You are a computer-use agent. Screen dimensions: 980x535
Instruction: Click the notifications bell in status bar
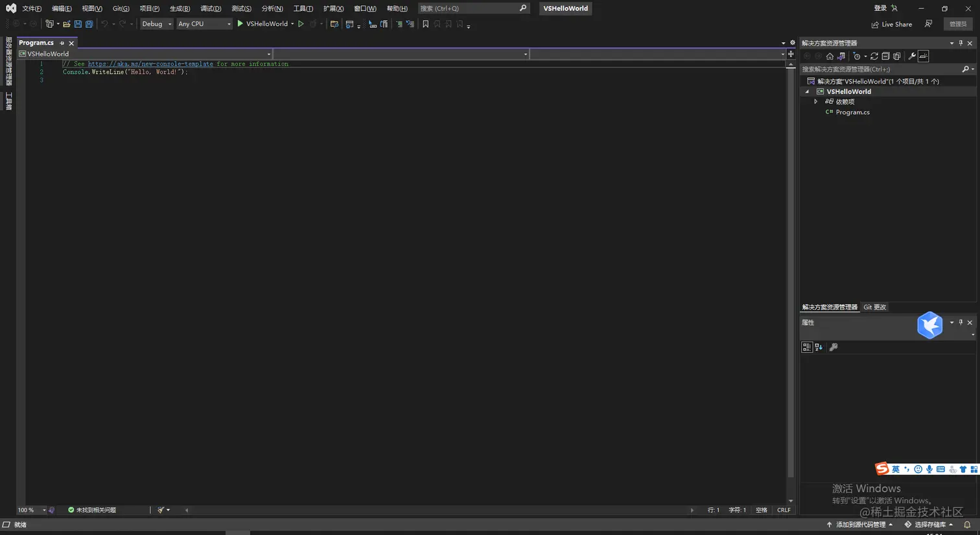(x=967, y=525)
